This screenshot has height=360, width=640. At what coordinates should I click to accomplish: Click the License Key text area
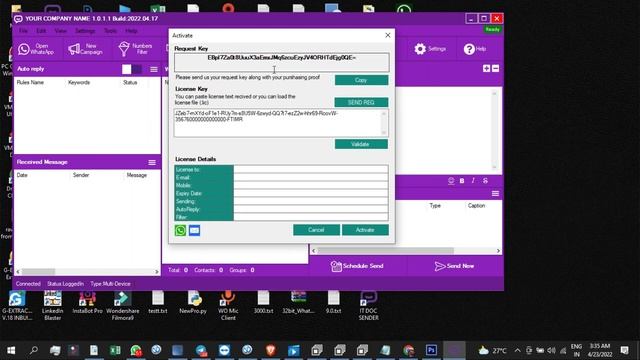[x=281, y=122]
